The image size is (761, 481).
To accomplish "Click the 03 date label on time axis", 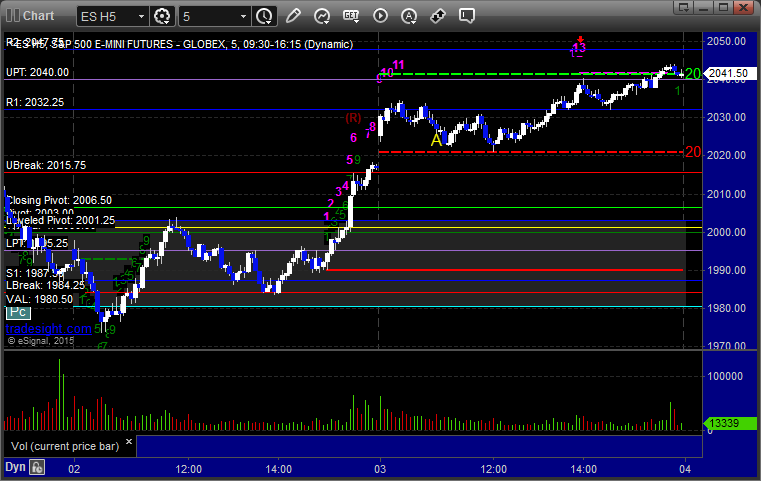I will pyautogui.click(x=380, y=469).
